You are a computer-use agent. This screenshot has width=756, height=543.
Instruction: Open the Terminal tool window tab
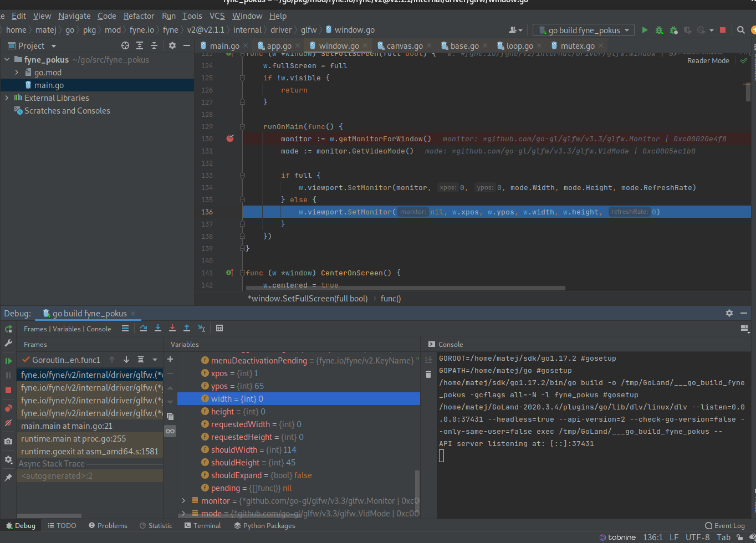pos(202,525)
